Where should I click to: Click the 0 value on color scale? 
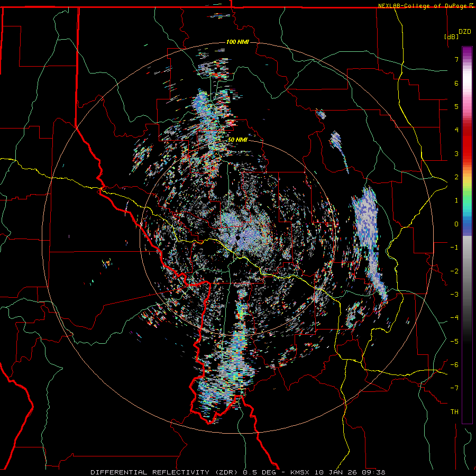[x=456, y=224]
